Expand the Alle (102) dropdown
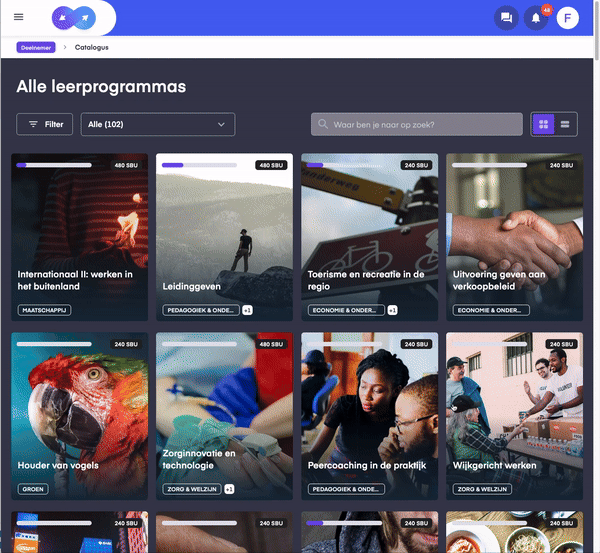Screen dimensions: 600x553 [158, 124]
